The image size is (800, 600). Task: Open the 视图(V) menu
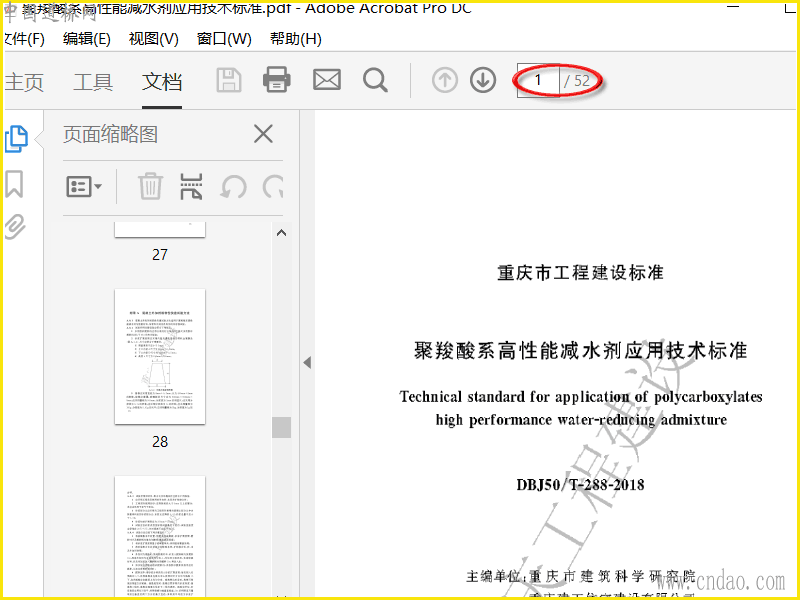(x=154, y=39)
